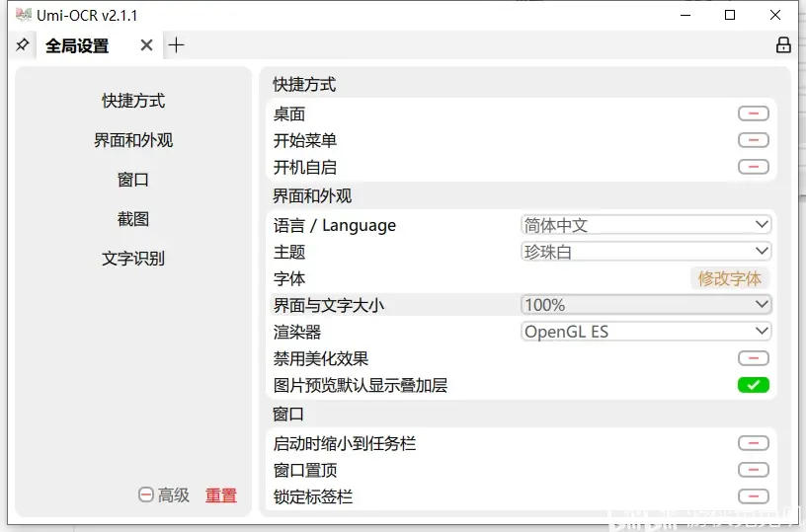
Task: Click the pin tab icon
Action: click(22, 45)
